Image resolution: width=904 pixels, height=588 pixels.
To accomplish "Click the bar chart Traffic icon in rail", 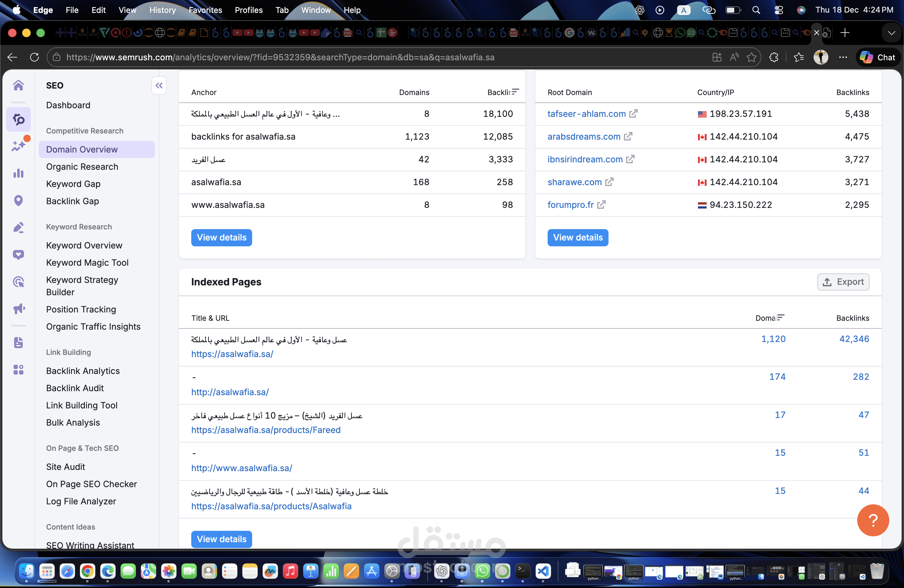I will point(18,173).
